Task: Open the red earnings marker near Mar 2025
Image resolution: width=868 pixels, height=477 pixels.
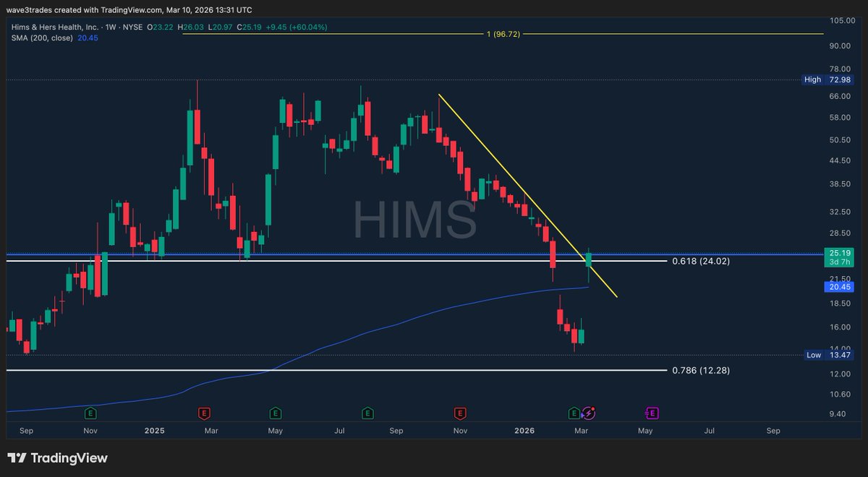Action: [x=204, y=413]
